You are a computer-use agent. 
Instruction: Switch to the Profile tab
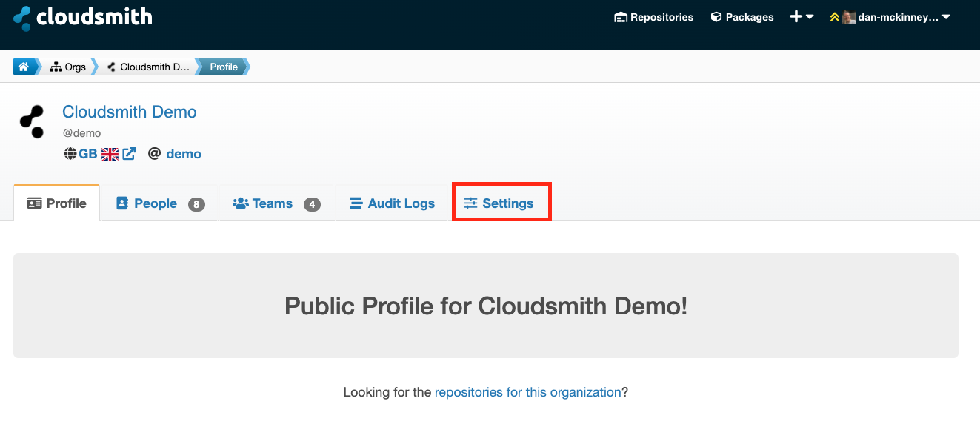(57, 203)
